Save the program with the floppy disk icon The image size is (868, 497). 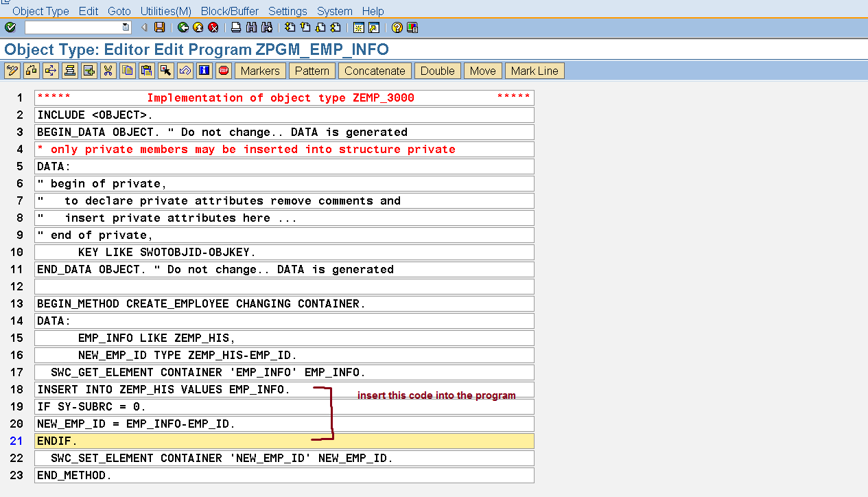point(160,27)
